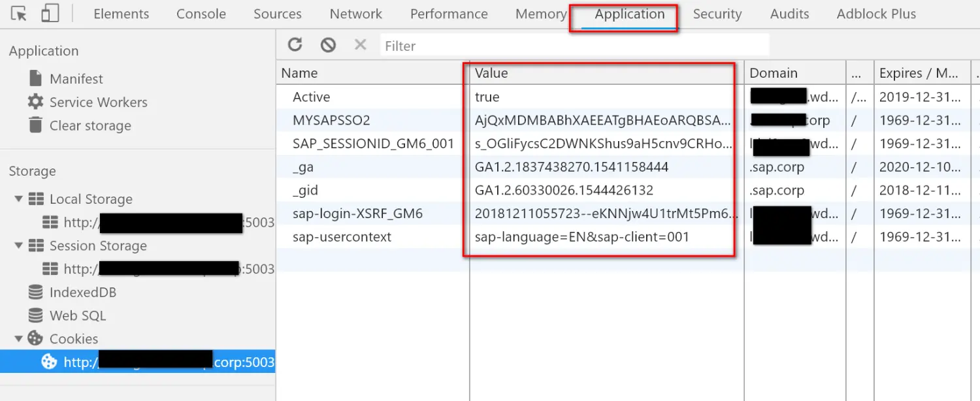Select the Cookies origin entry ending corp:5003
This screenshot has height=401, width=980.
137,362
